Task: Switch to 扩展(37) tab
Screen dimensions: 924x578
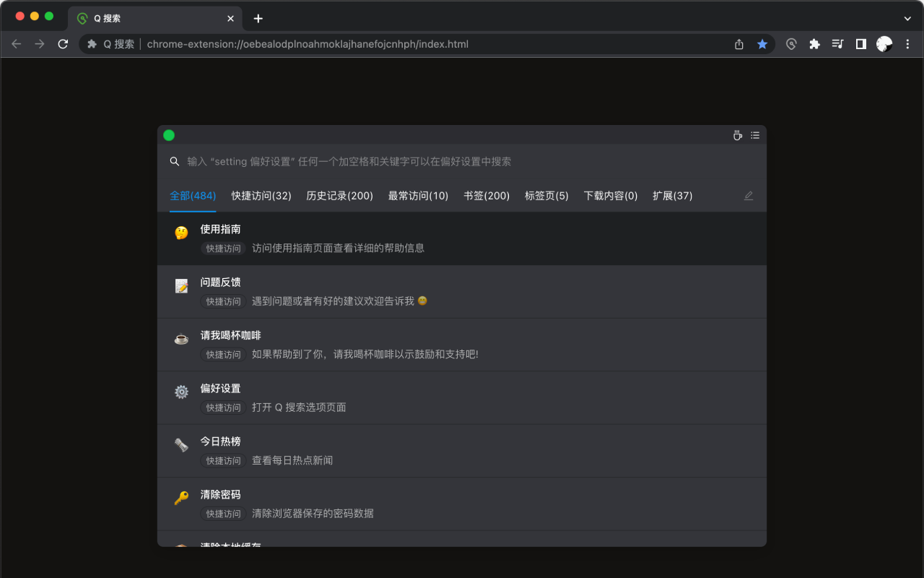Action: click(x=673, y=196)
